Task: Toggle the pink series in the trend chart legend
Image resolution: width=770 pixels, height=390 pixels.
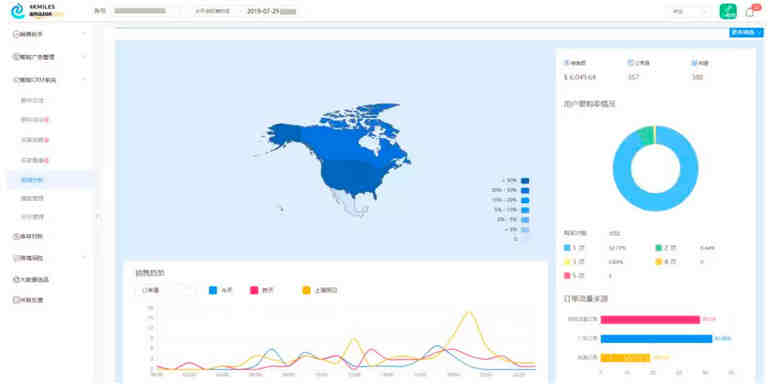Action: (x=254, y=290)
